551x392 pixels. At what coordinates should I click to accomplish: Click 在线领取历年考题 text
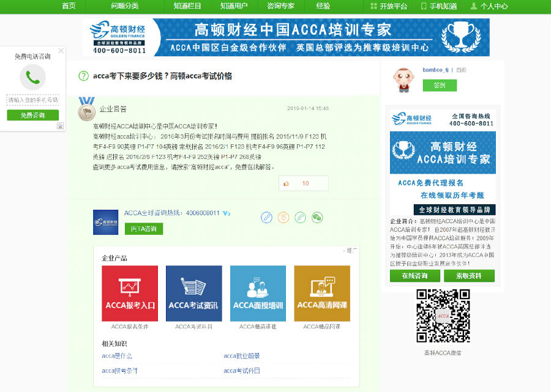click(452, 195)
